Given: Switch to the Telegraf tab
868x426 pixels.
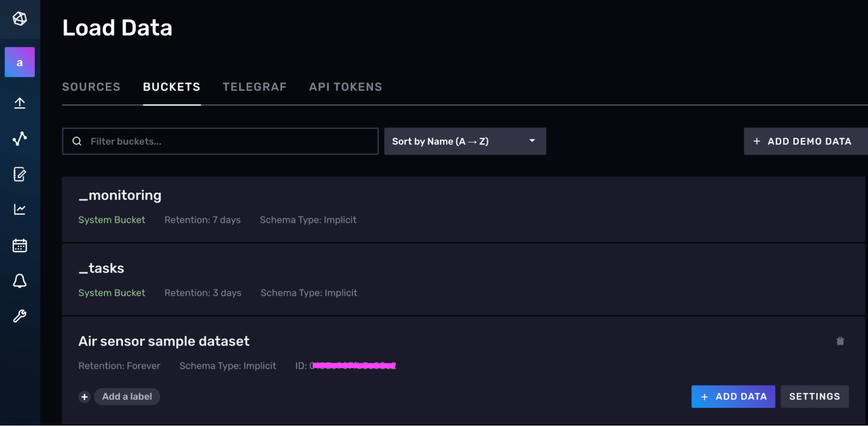Looking at the screenshot, I should pos(254,87).
